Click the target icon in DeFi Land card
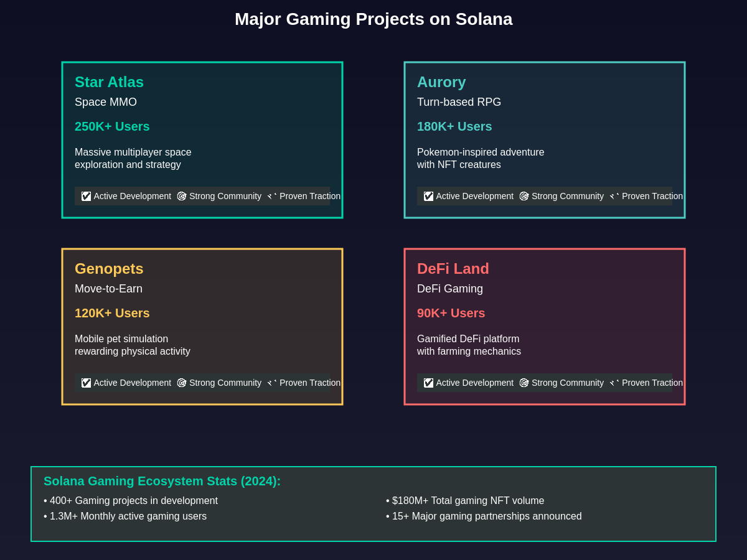The height and width of the screenshot is (560, 747). [x=524, y=383]
